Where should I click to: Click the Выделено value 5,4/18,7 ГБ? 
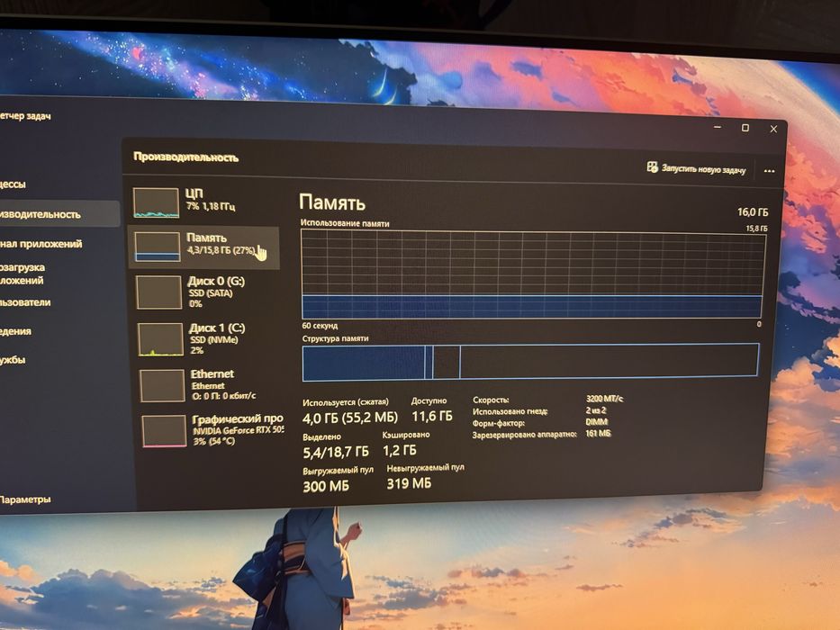[x=336, y=452]
